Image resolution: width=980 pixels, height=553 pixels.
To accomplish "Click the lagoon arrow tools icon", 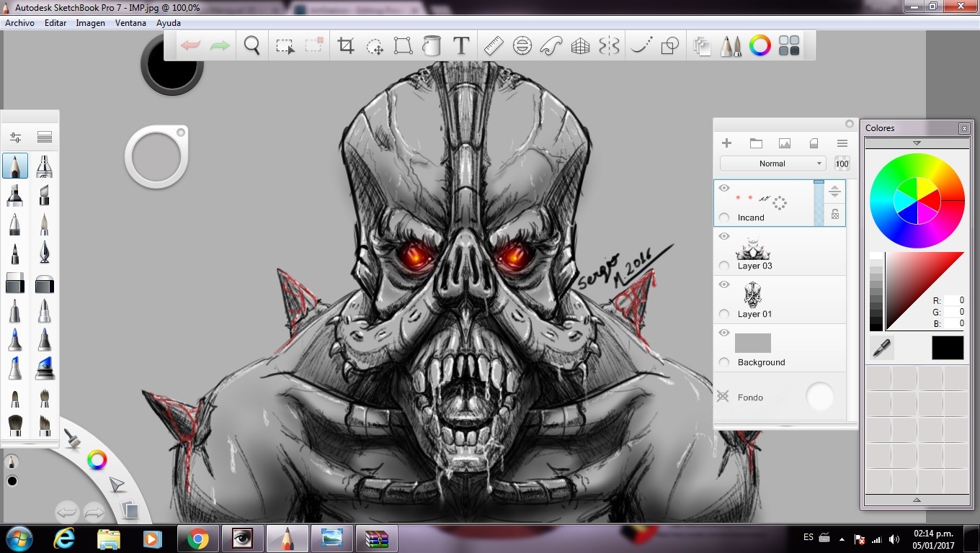I will pos(117,485).
